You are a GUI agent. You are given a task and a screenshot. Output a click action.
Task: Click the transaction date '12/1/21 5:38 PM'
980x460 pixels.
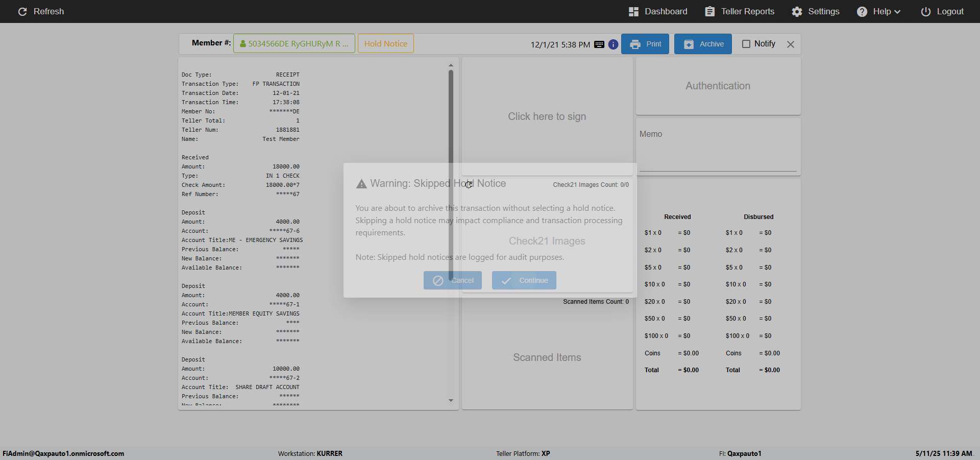[x=560, y=44]
